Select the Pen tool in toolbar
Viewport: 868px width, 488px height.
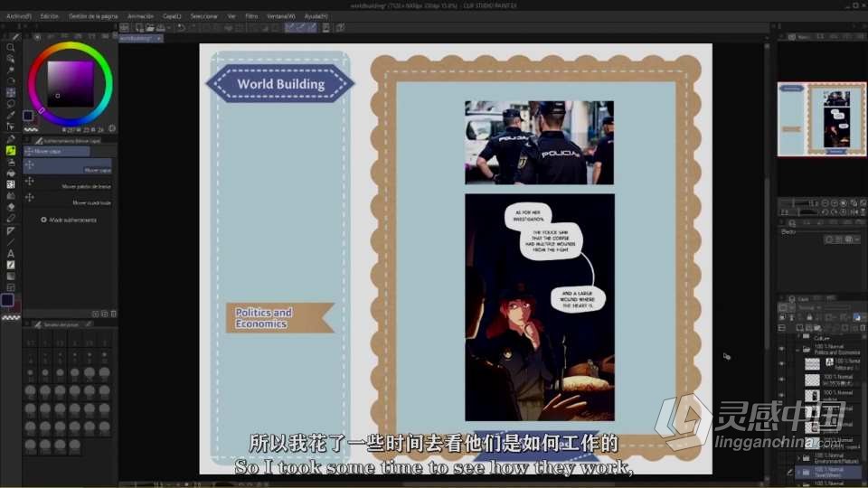tap(11, 138)
